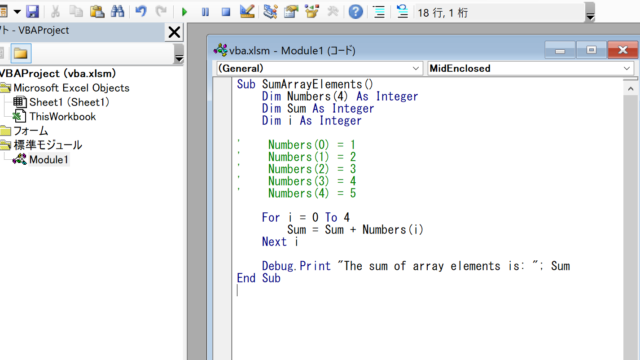640x360 pixels.
Task: Open the Help question mark icon
Action: 356,11
